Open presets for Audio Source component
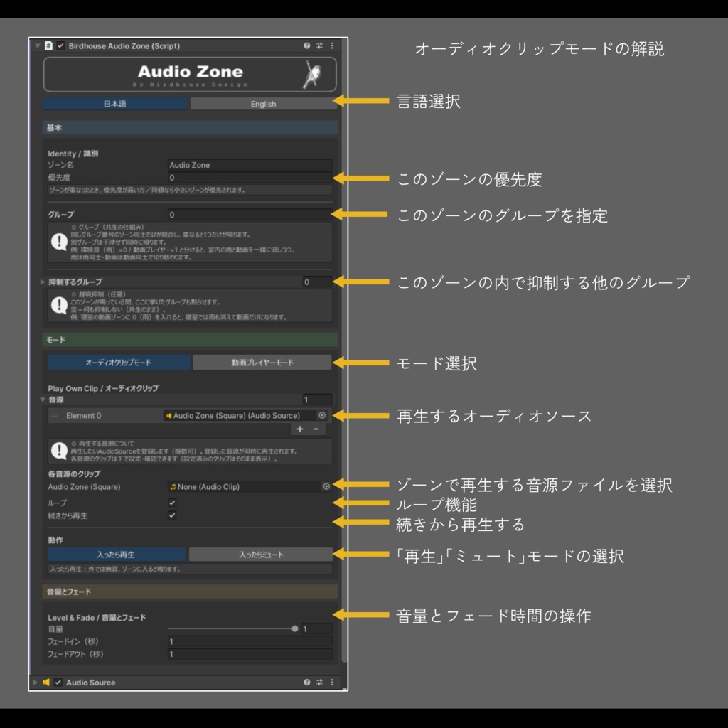The height and width of the screenshot is (728, 728). [319, 682]
